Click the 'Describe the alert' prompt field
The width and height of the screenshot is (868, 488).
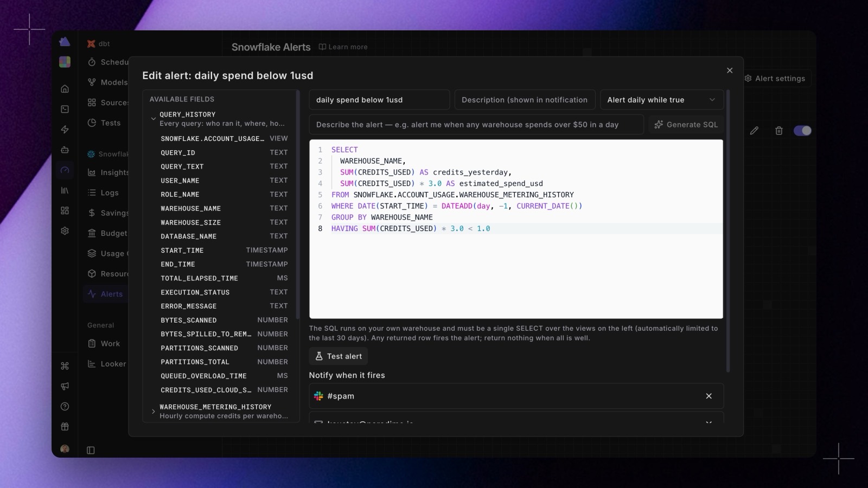click(x=476, y=125)
